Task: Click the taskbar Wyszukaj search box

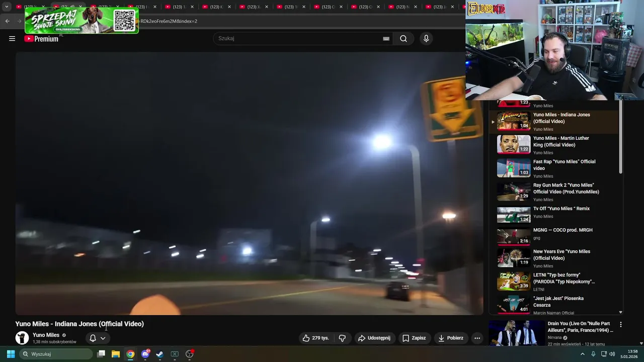Action: tap(56, 354)
